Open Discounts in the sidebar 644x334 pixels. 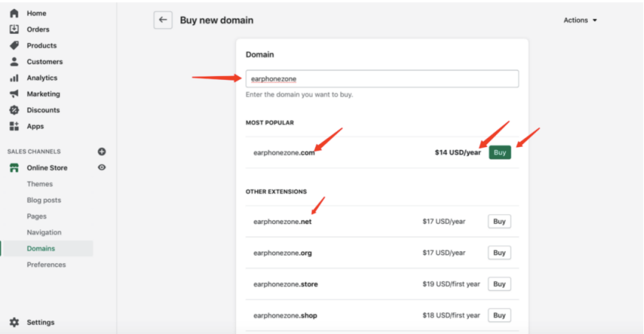point(43,110)
